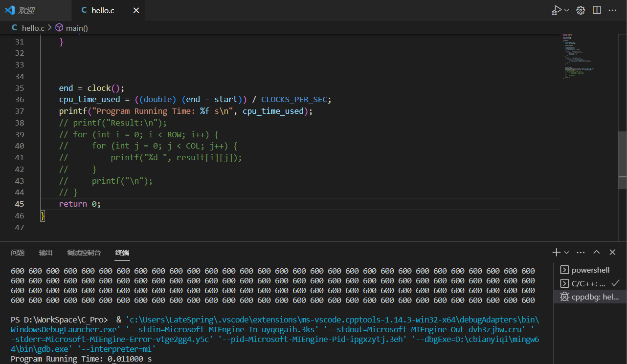Open the run/debug options dropdown arrow
Image resolution: width=627 pixels, height=364 pixels.
coord(567,10)
